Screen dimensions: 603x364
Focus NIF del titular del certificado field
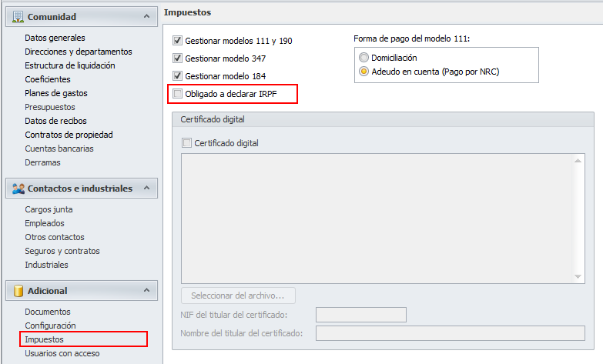click(360, 315)
